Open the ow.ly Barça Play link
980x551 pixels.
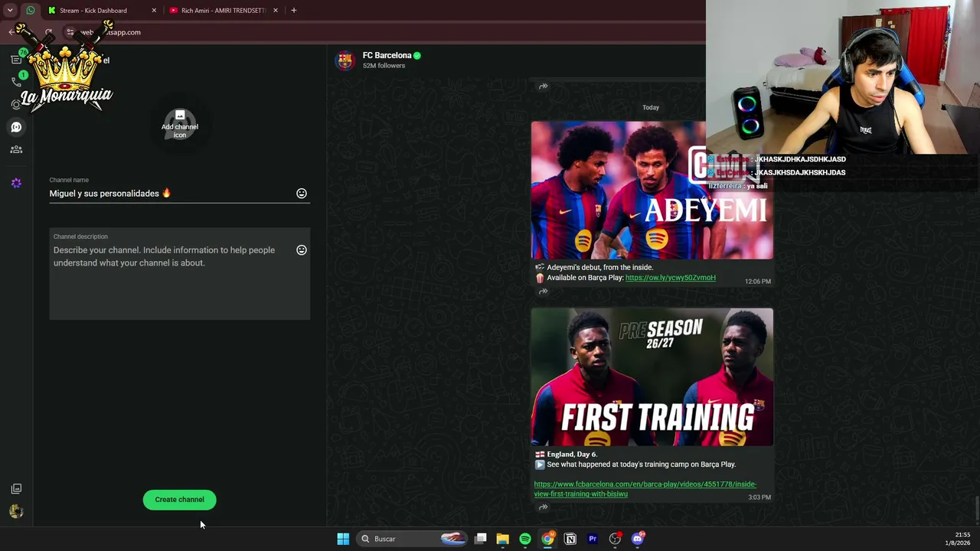[x=671, y=278]
